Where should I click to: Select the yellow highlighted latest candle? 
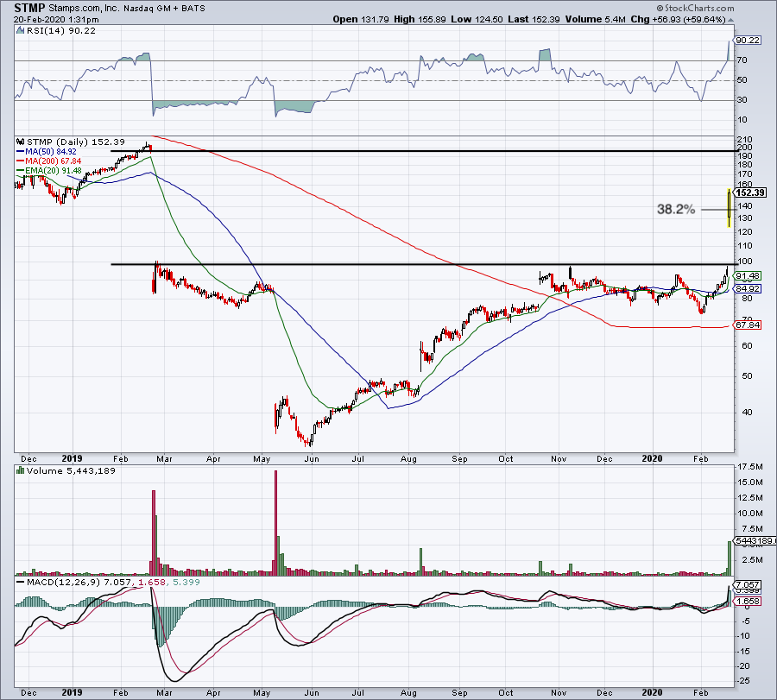730,207
